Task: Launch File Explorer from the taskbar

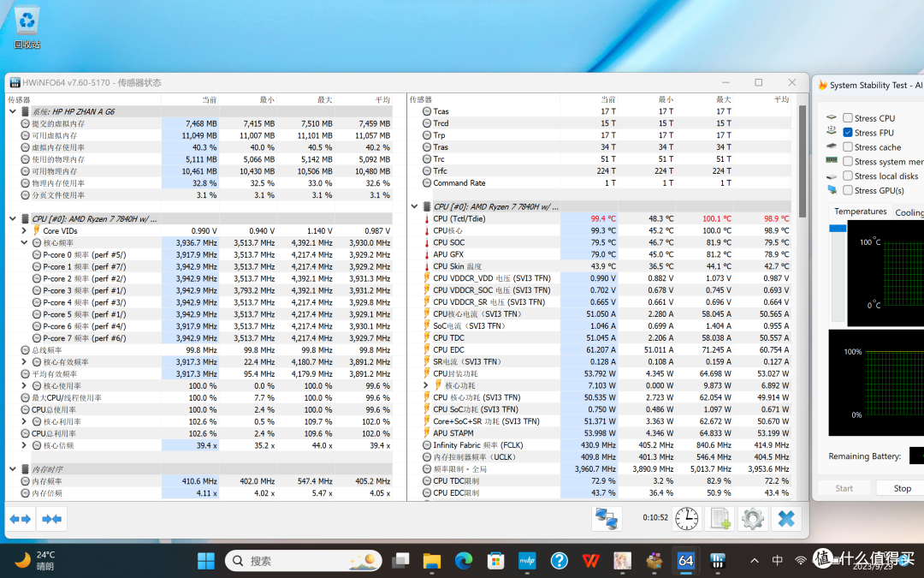Action: tap(432, 560)
